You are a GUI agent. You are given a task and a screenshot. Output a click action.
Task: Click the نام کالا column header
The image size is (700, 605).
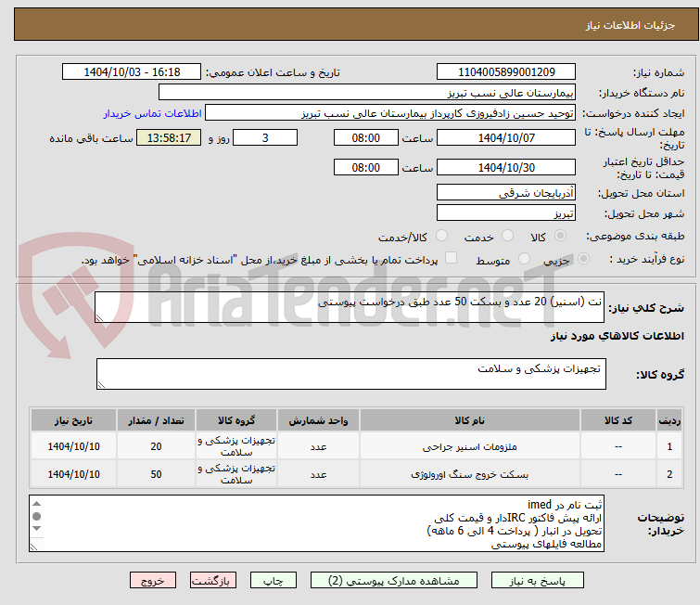[x=470, y=420]
